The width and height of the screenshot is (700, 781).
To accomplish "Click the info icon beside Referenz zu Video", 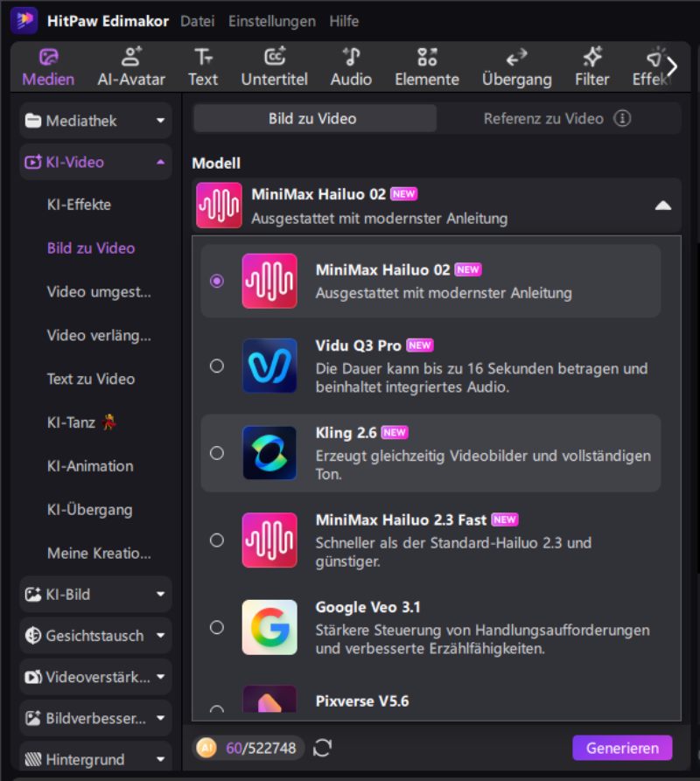I will point(622,118).
